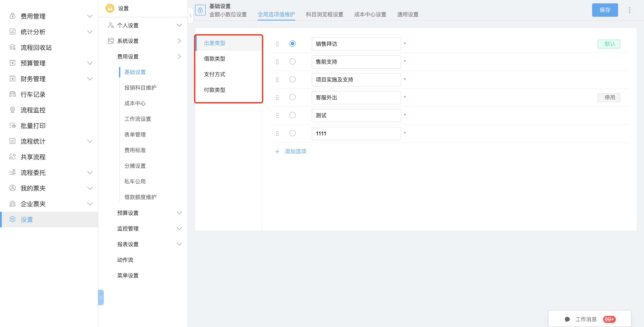Click the 工作消息 chat bubble icon
644x327 pixels.
point(567,319)
